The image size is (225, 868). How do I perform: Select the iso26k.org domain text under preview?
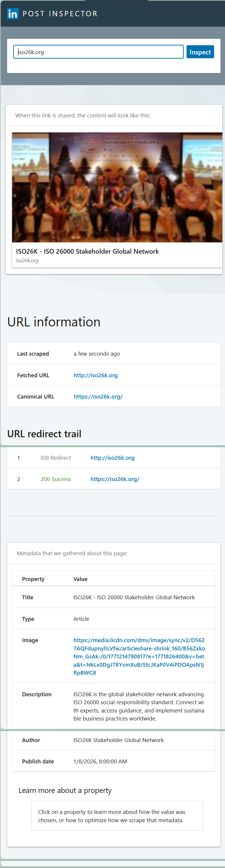(x=27, y=260)
